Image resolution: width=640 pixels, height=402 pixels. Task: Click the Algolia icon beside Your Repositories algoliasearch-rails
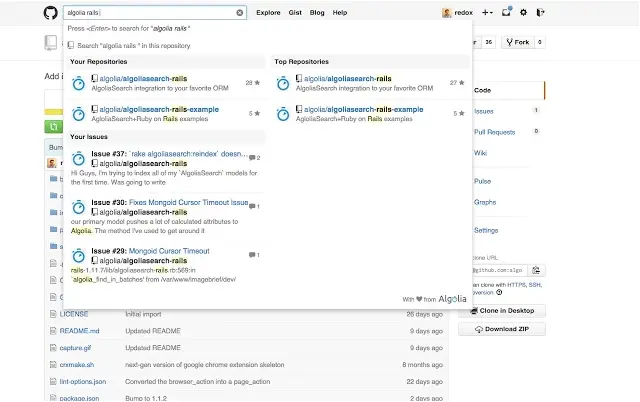(78, 83)
